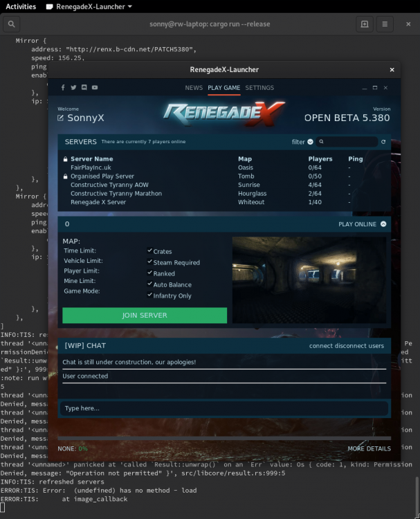Click the Hourglass map cell
The width and height of the screenshot is (420, 519).
252,194
